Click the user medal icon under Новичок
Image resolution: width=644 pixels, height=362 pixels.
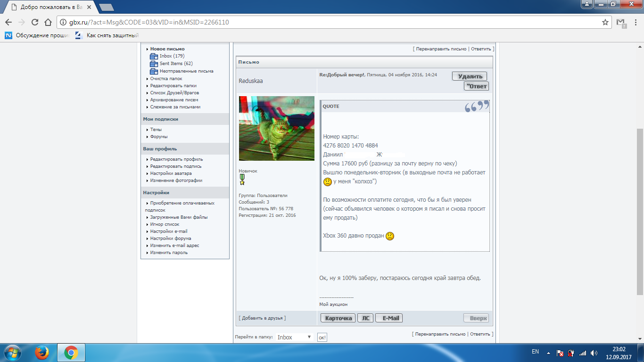(x=242, y=179)
